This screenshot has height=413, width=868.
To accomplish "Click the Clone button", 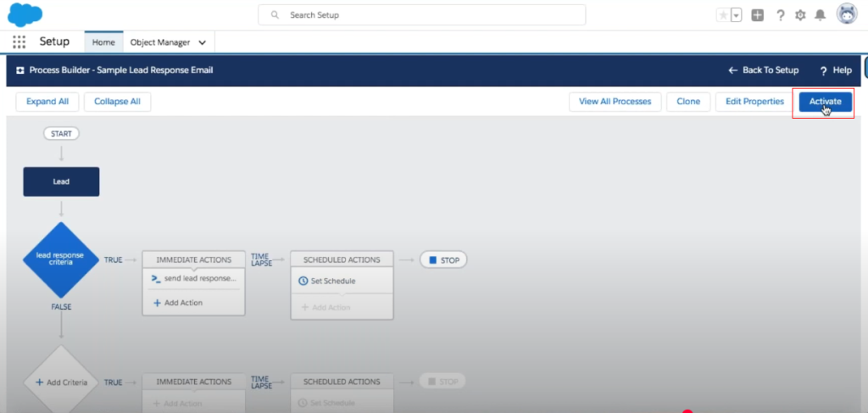I will pyautogui.click(x=688, y=102).
